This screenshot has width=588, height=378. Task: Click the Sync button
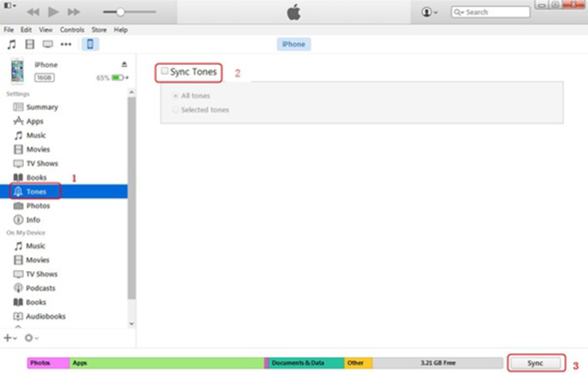[x=536, y=363]
